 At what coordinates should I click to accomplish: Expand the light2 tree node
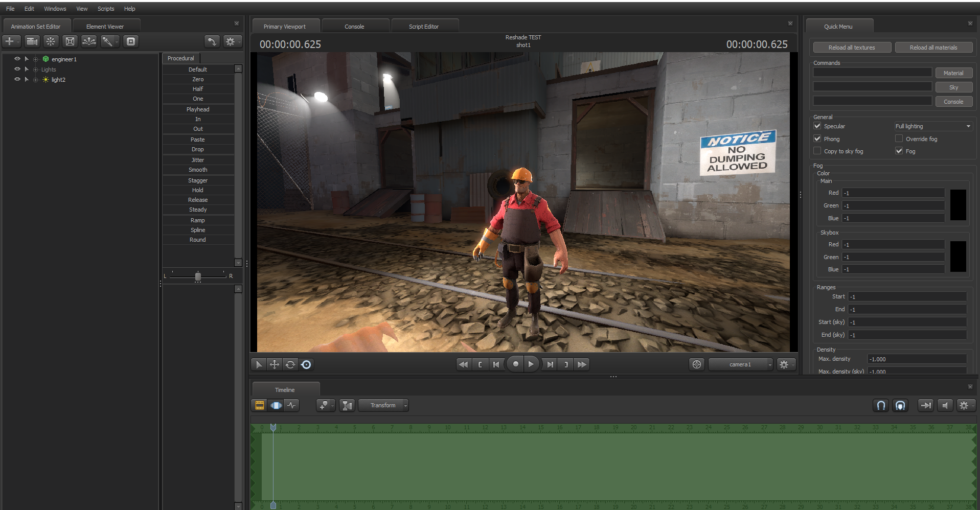(36, 80)
